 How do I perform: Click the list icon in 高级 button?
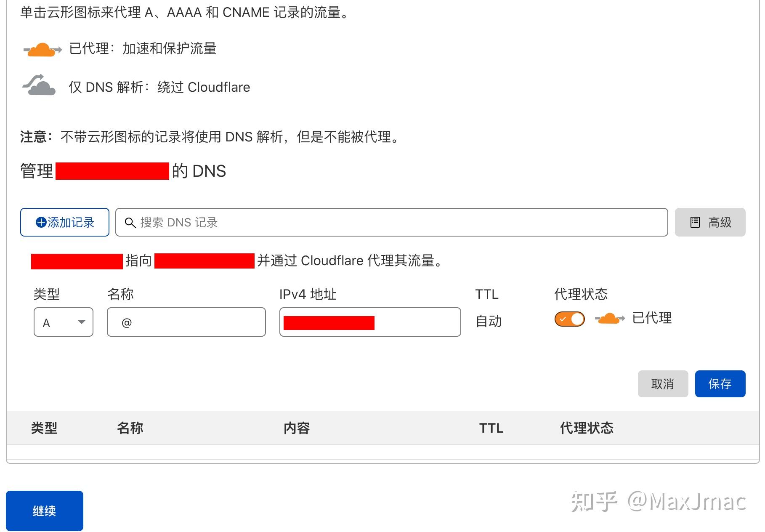pyautogui.click(x=695, y=222)
